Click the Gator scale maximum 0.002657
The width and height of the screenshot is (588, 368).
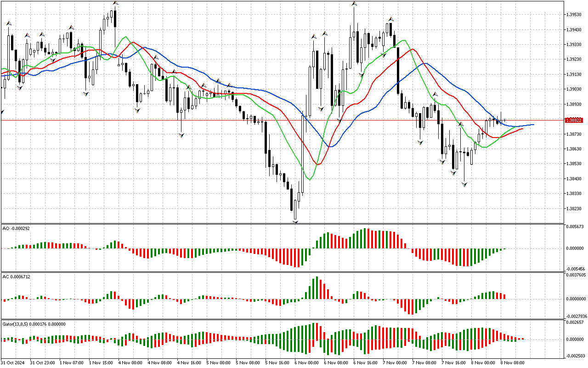click(x=575, y=323)
